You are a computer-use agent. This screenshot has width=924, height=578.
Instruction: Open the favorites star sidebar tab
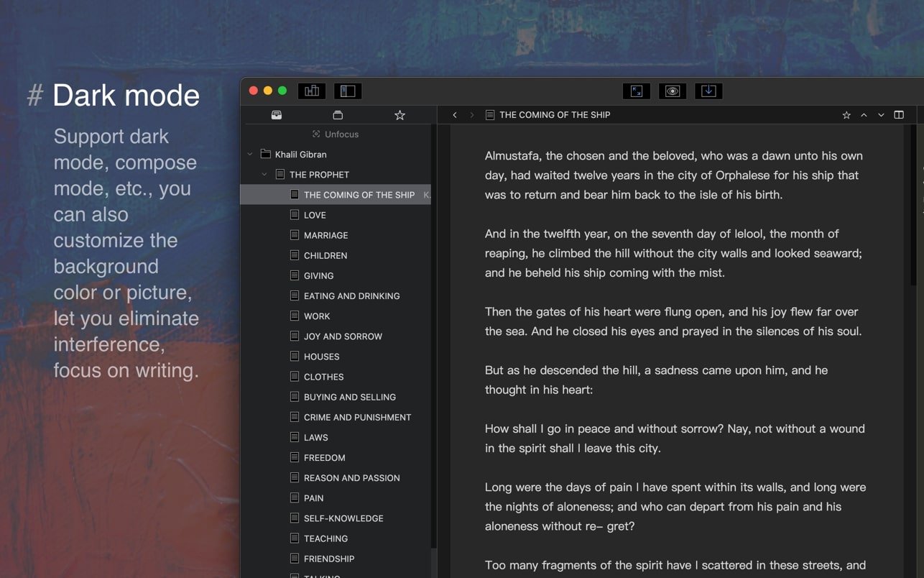pos(399,115)
